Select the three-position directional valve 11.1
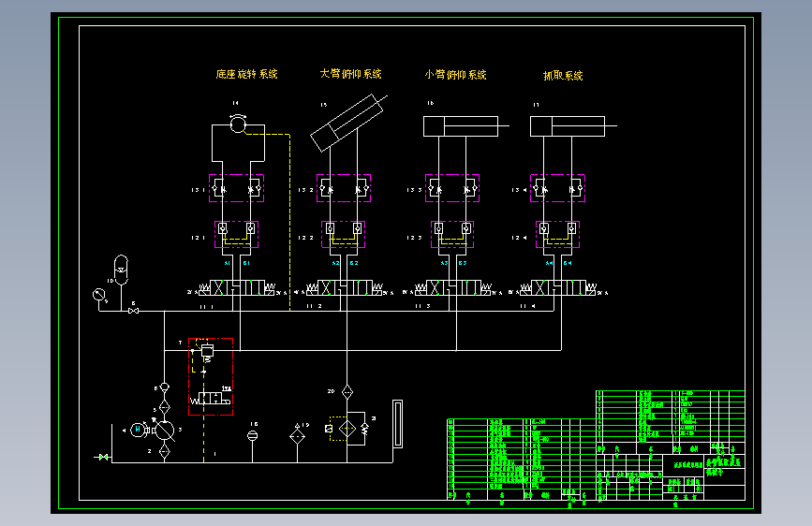This screenshot has width=812, height=526. pos(237,288)
